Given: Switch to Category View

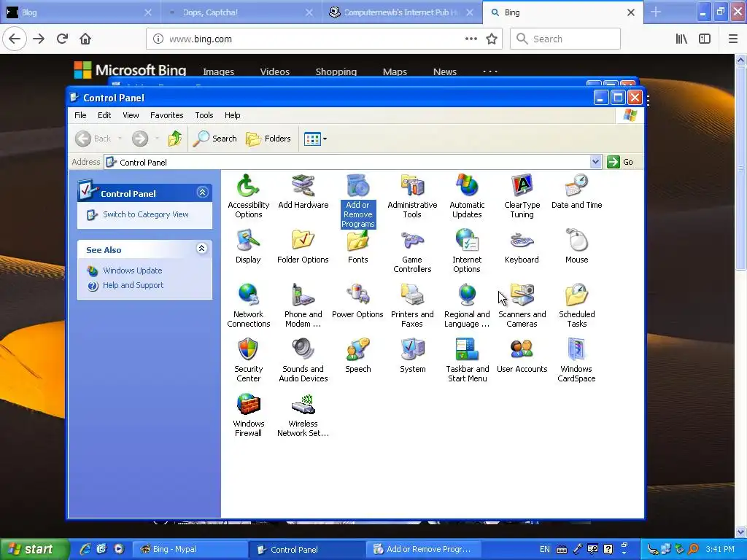Looking at the screenshot, I should 146,214.
